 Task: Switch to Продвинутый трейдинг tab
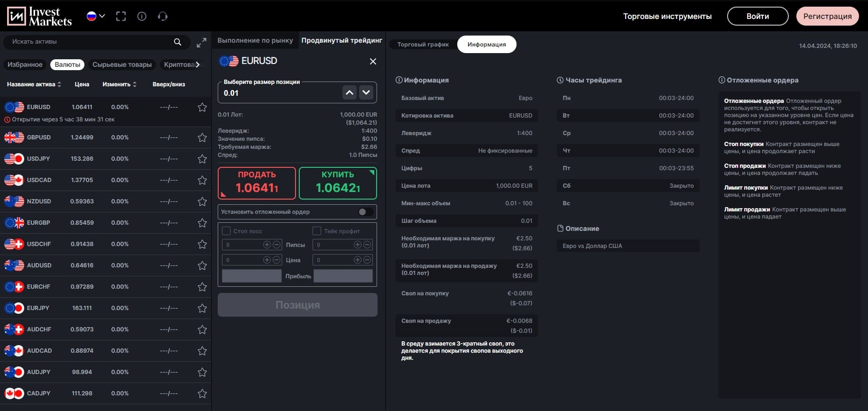[342, 40]
